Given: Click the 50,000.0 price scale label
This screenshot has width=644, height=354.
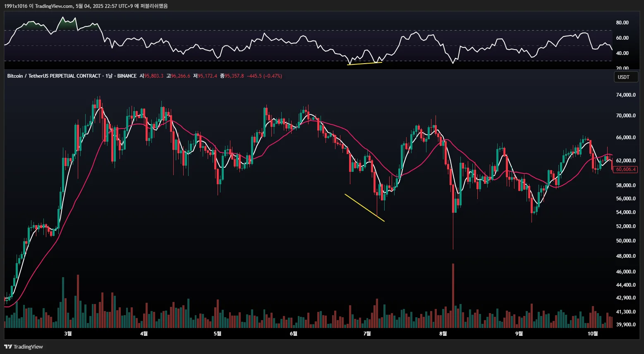Looking at the screenshot, I should click(x=626, y=241).
